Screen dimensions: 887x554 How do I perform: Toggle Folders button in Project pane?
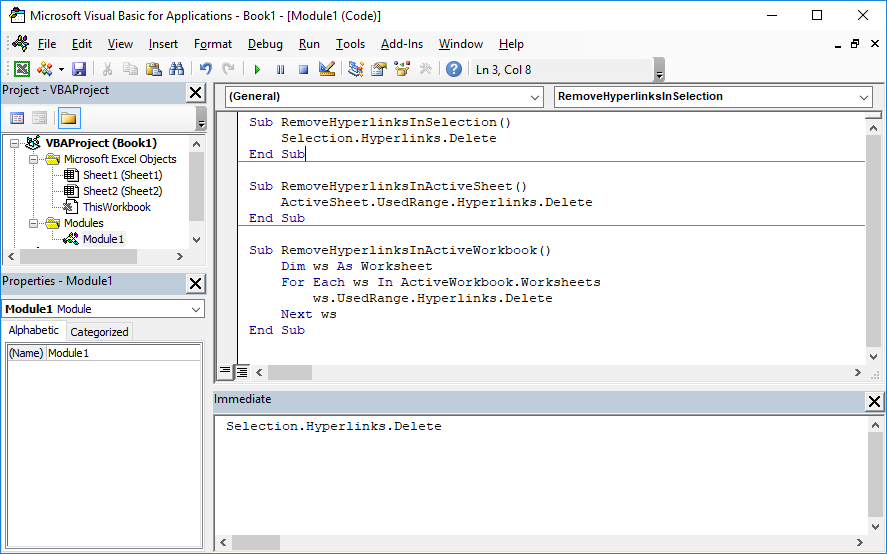69,118
